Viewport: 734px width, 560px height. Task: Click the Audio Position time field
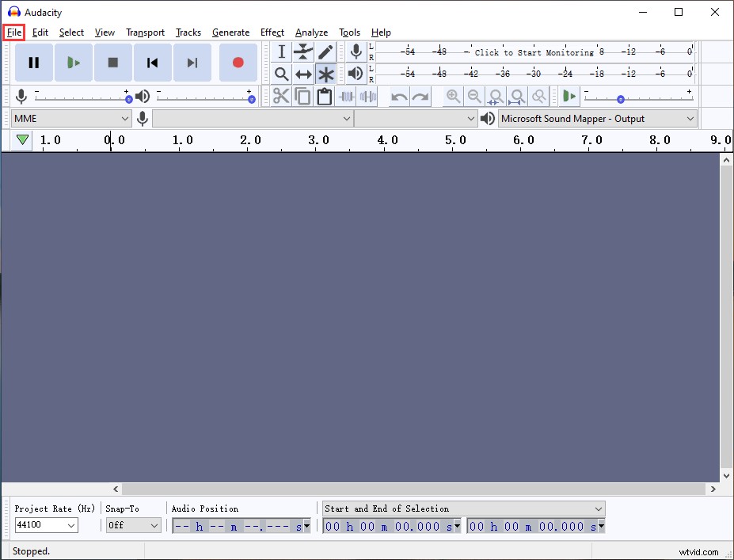(238, 525)
